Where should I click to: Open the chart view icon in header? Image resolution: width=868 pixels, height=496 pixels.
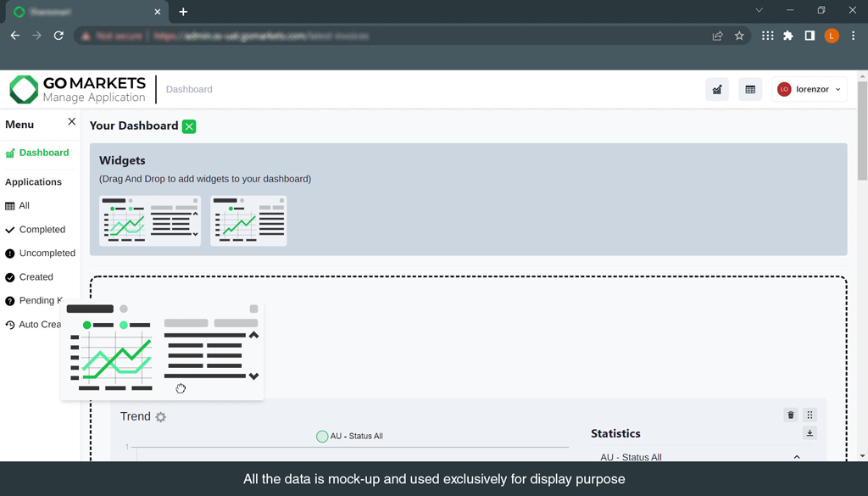tap(717, 90)
